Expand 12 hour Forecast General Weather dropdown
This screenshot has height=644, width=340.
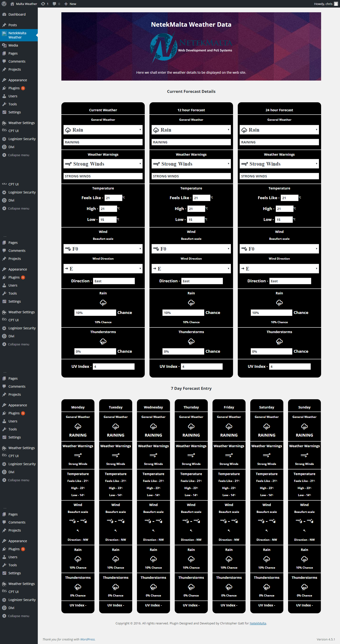[191, 130]
